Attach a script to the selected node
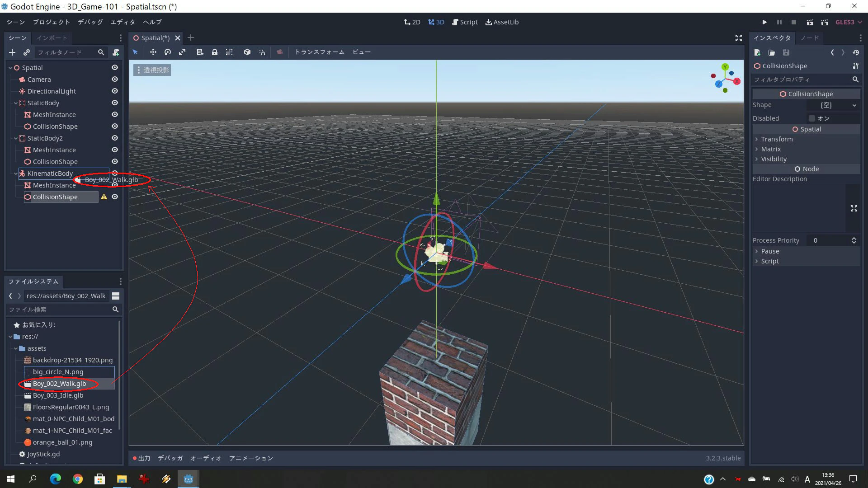The width and height of the screenshot is (868, 488). pyautogui.click(x=116, y=52)
